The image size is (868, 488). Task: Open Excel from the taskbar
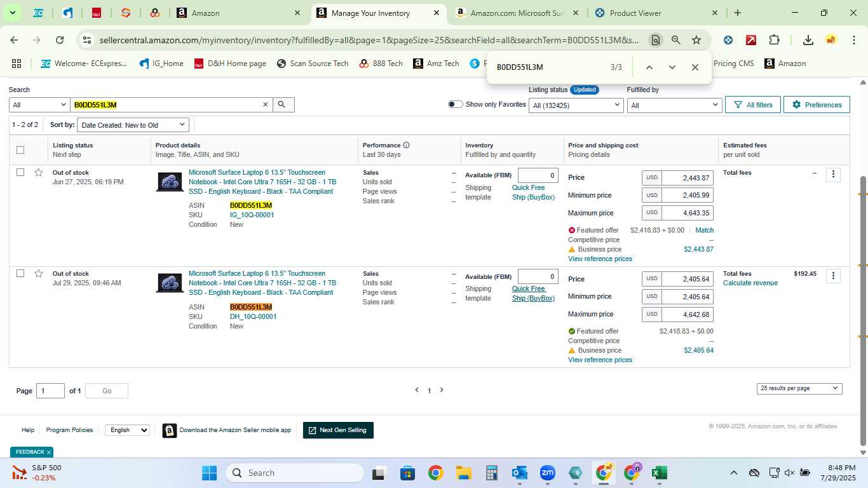pyautogui.click(x=659, y=473)
